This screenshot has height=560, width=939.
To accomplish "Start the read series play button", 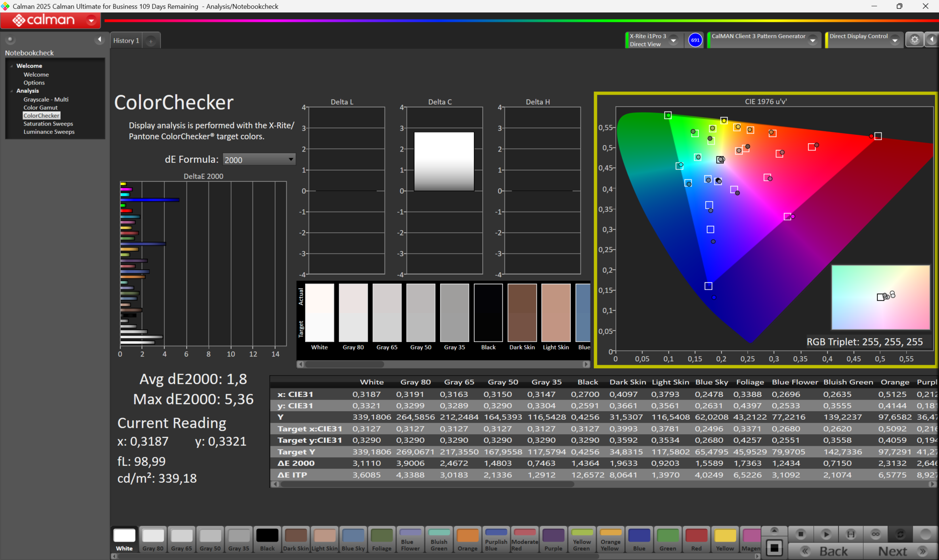I will coord(826,534).
